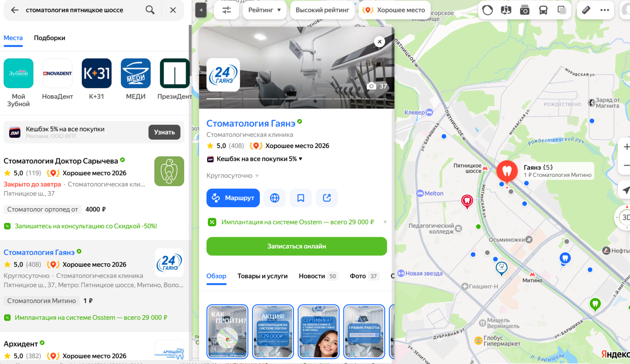Open the three-dots more menu
The width and height of the screenshot is (630, 364).
[605, 10]
